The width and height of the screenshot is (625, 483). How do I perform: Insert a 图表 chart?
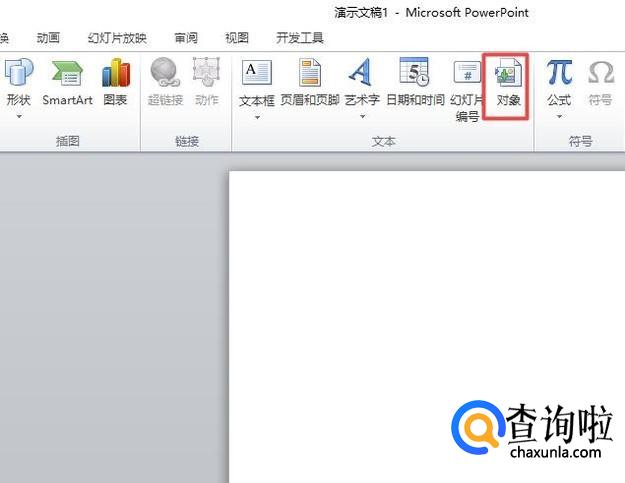point(116,82)
